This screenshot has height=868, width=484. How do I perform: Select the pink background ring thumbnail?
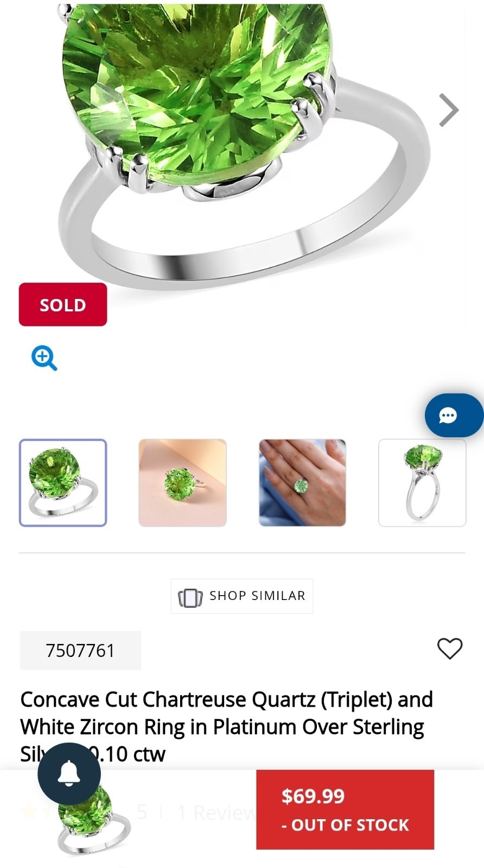point(182,483)
